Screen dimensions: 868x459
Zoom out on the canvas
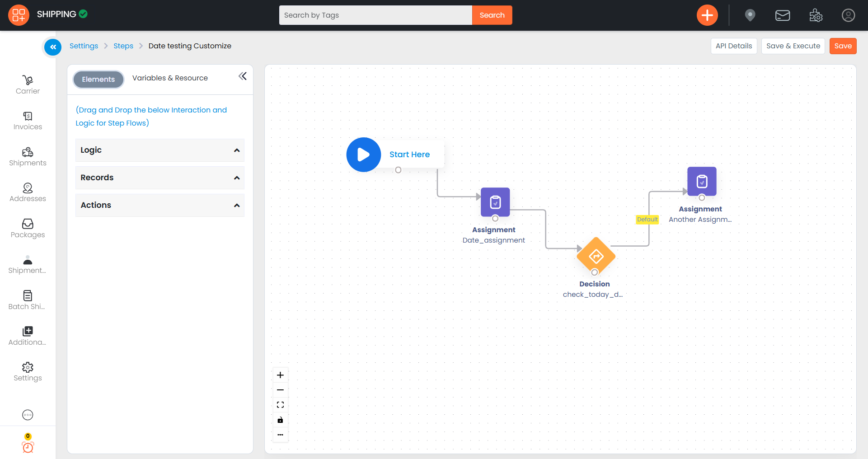[280, 390]
